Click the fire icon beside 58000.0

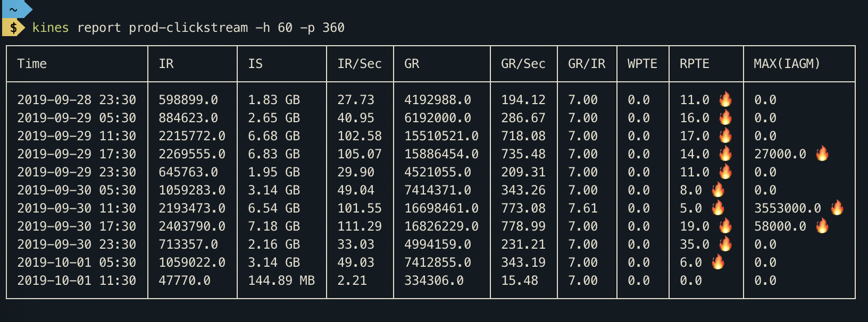tap(822, 226)
